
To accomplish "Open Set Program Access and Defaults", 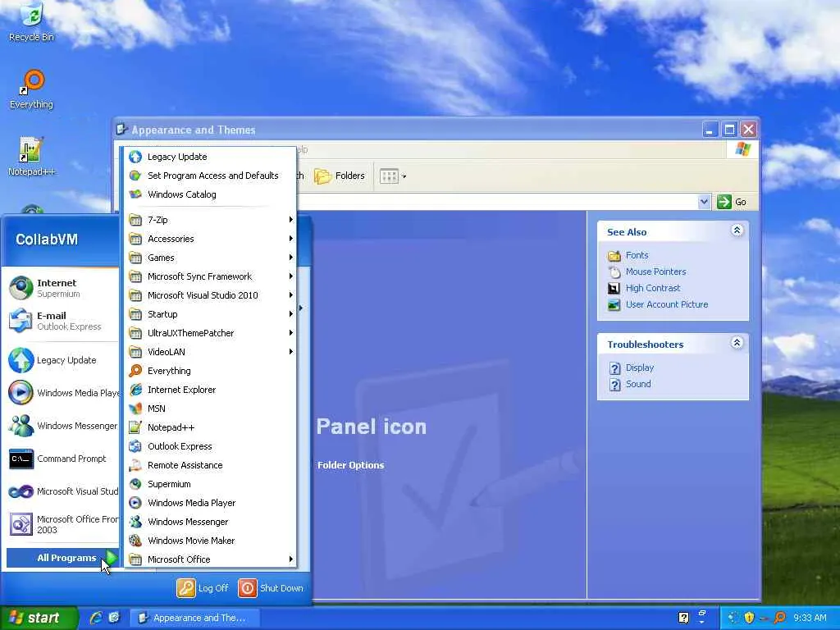I will pos(210,176).
